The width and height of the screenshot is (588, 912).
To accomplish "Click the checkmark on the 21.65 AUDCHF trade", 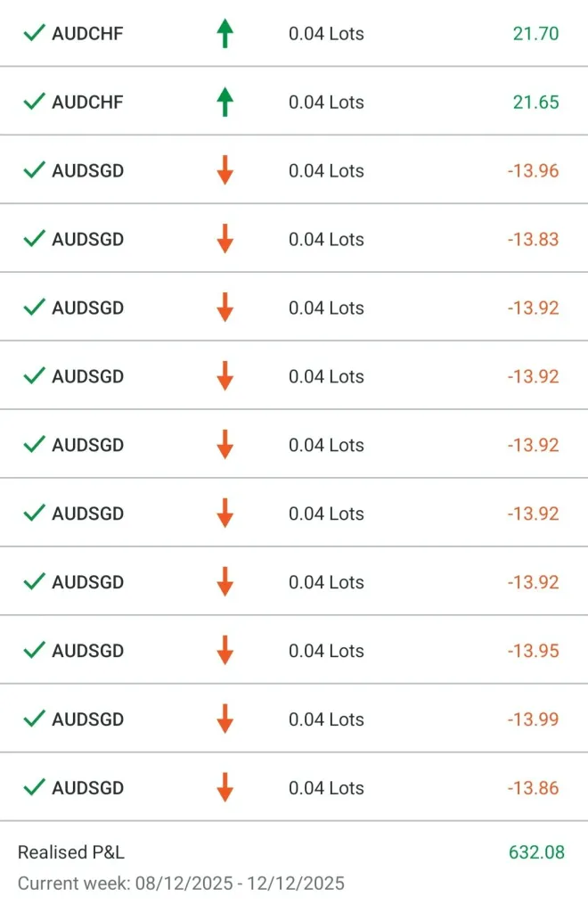I will click(x=34, y=103).
